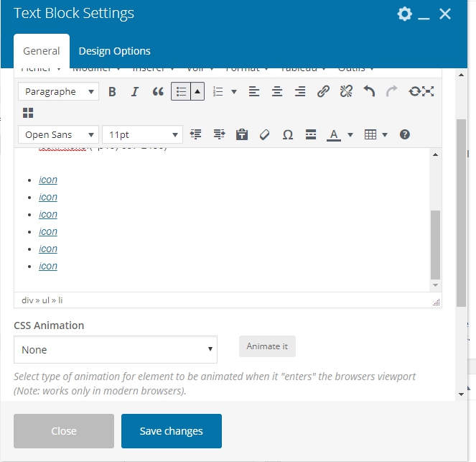
Task: Open the table options dropdown arrow
Action: (x=385, y=134)
